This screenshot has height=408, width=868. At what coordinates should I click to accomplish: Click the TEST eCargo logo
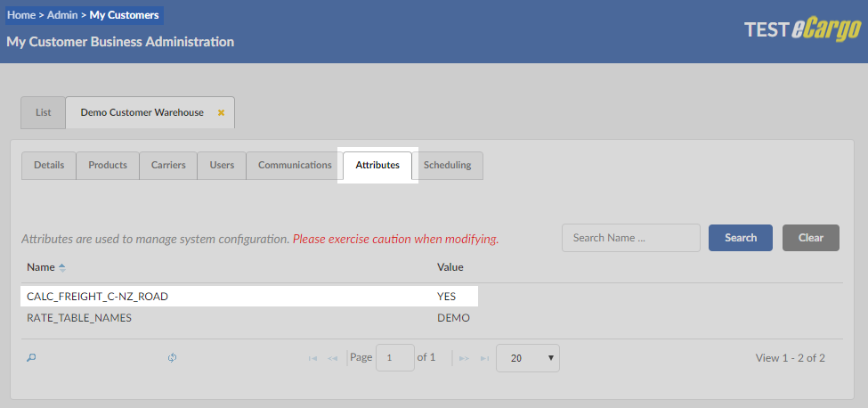point(801,30)
